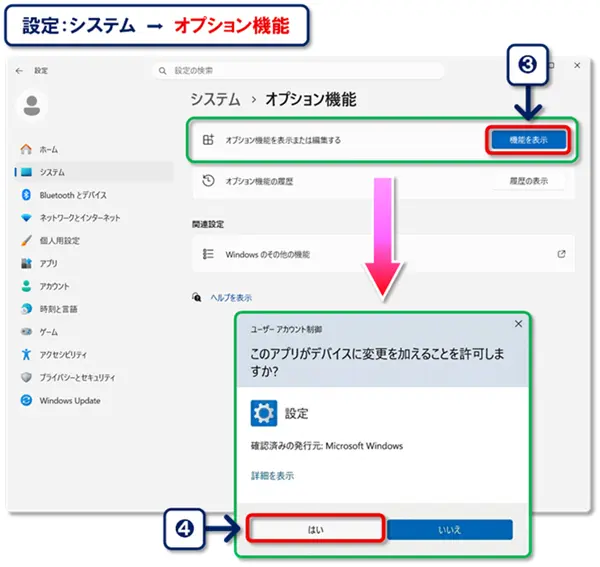Close the Settings window
Screen dimensions: 600x567
pos(577,65)
